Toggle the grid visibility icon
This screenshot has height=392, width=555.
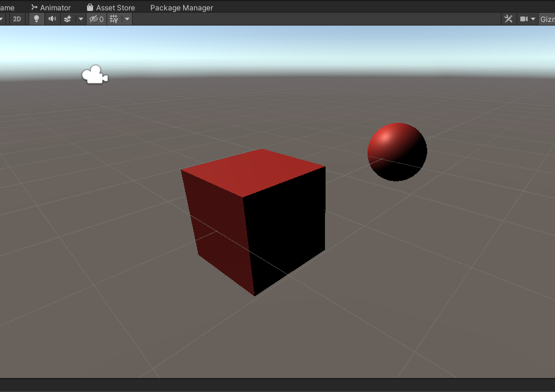tap(113, 19)
